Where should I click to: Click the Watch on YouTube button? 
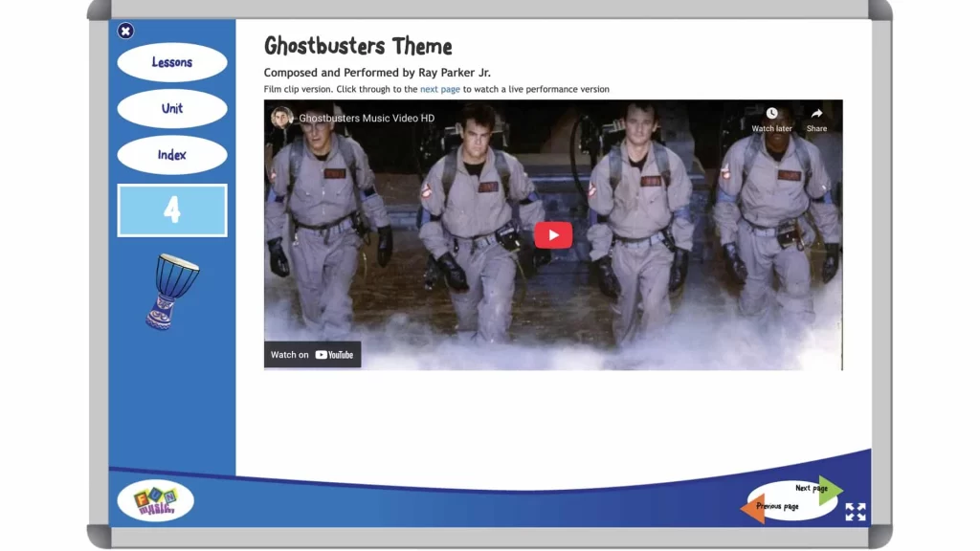[312, 354]
